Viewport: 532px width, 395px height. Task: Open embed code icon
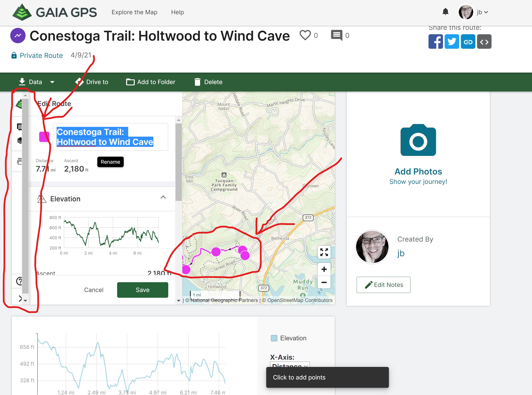pyautogui.click(x=484, y=42)
